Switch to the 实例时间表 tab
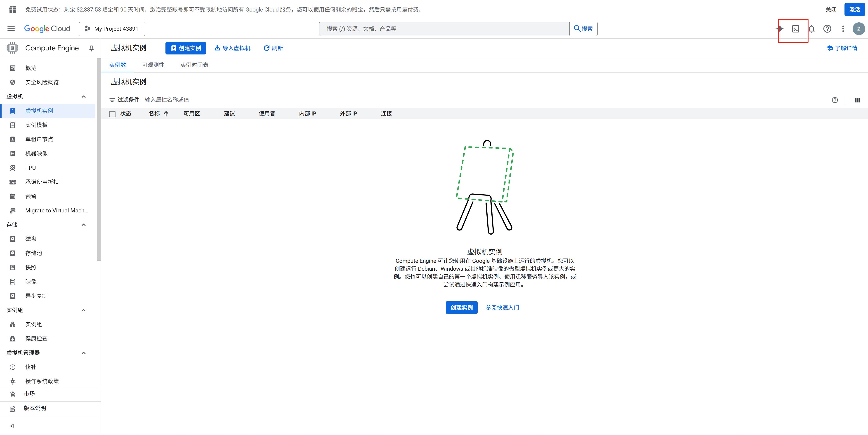The height and width of the screenshot is (435, 868). [x=194, y=65]
